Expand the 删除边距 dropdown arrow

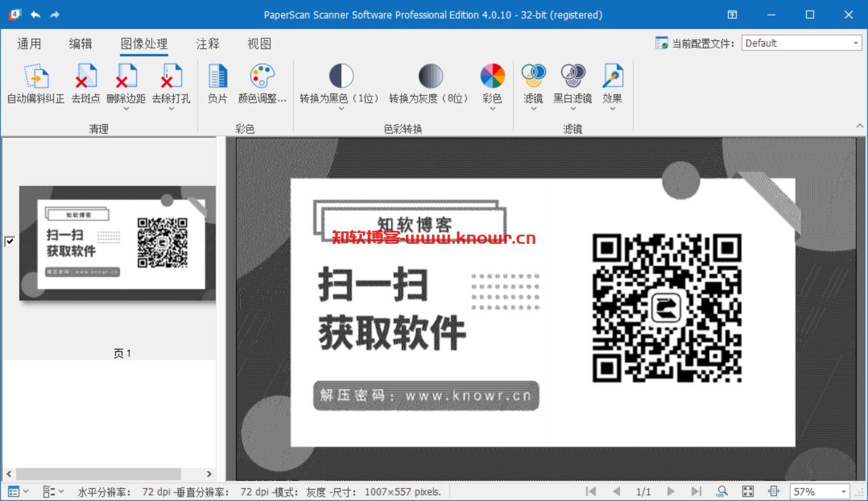126,109
